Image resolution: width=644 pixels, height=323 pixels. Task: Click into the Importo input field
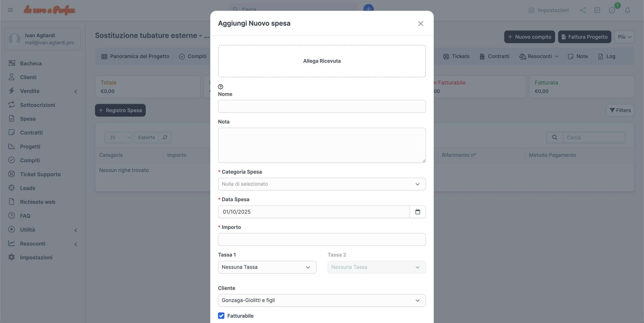[322, 240]
